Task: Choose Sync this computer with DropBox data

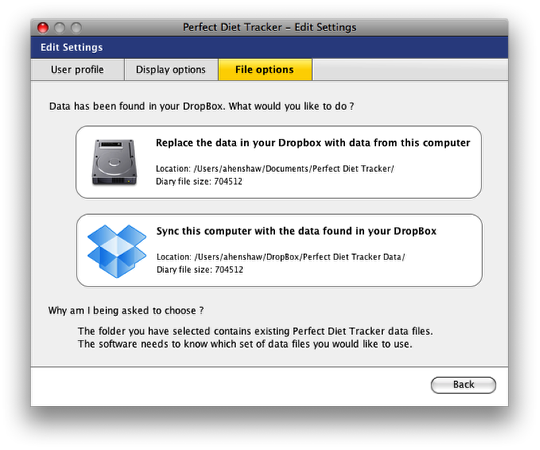Action: (279, 250)
